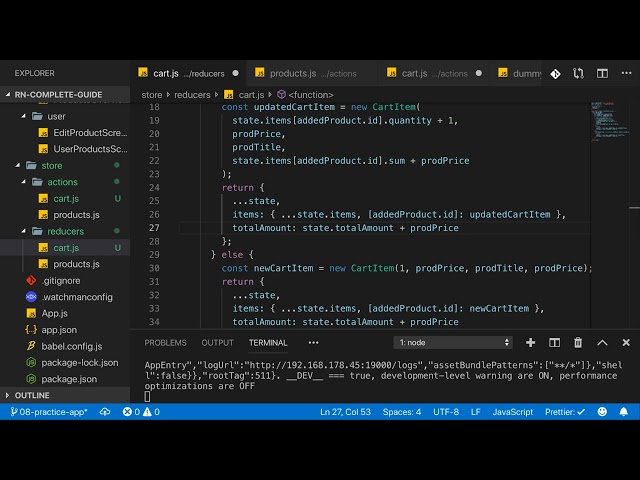Click the JavaScript language mode in status bar
The height and width of the screenshot is (480, 640).
click(512, 412)
